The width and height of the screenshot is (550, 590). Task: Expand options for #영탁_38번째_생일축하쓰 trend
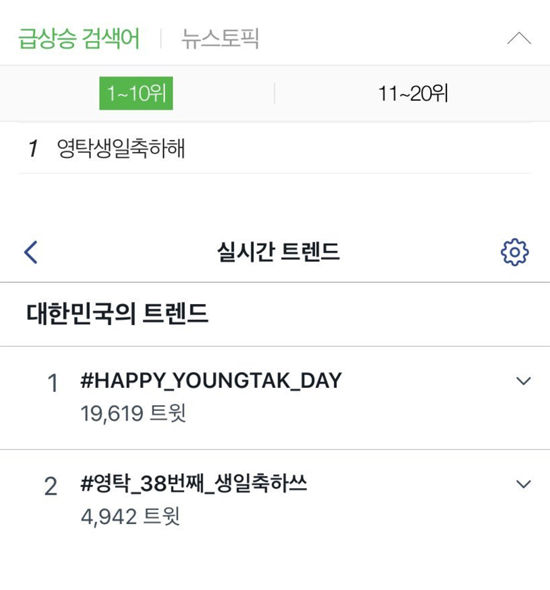click(524, 484)
